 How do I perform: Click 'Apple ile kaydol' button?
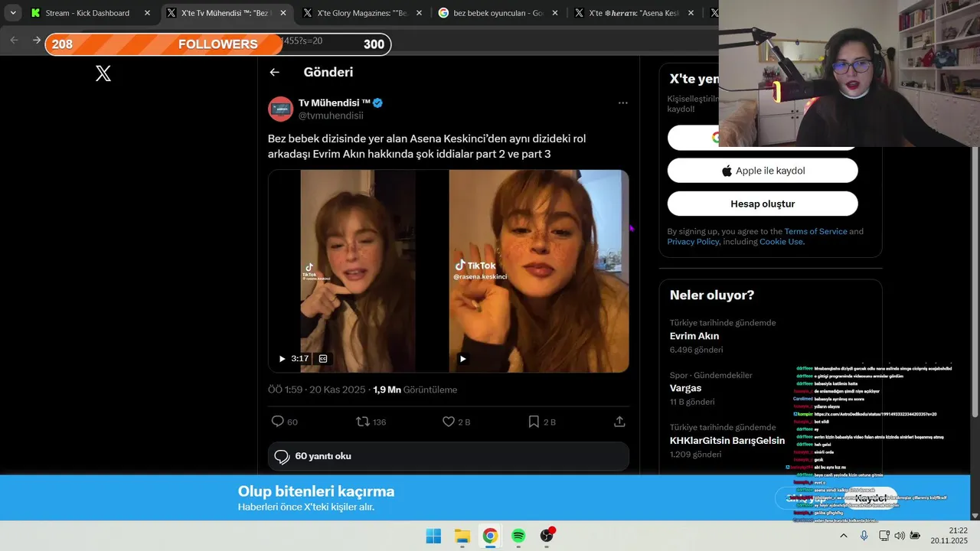click(763, 171)
